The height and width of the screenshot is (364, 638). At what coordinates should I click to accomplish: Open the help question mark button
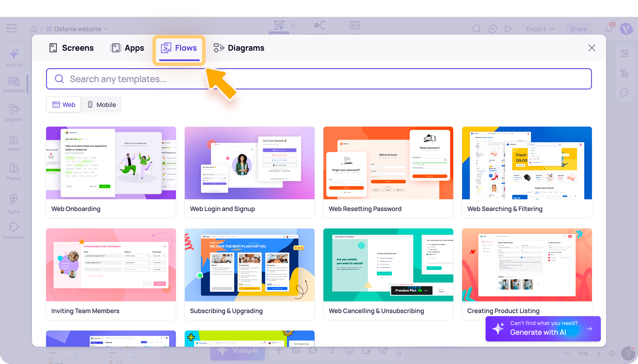[628, 353]
